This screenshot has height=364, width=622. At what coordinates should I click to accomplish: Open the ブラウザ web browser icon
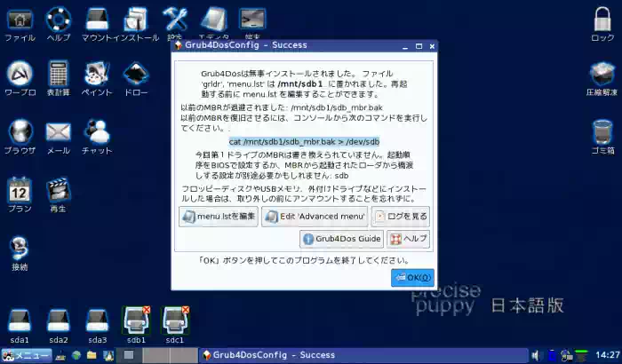[x=20, y=132]
